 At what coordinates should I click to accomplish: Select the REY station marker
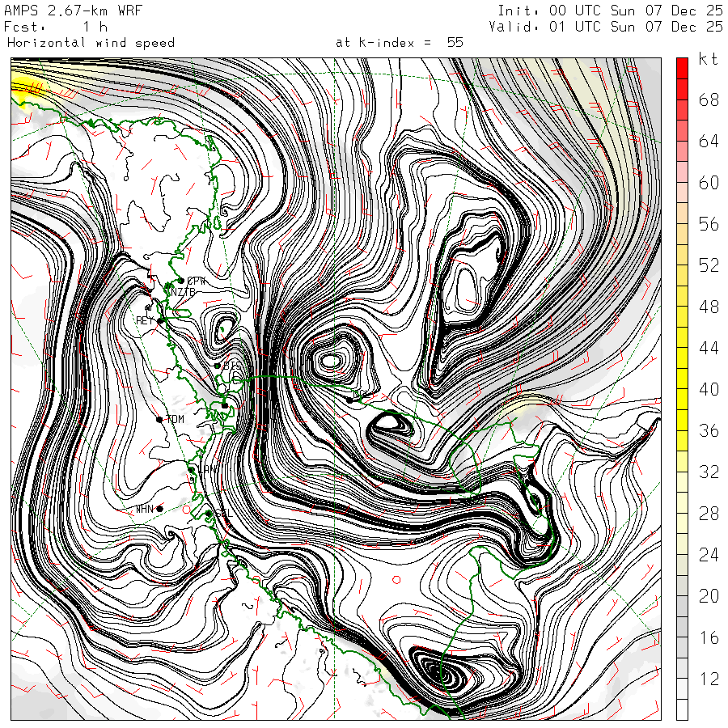pyautogui.click(x=161, y=320)
